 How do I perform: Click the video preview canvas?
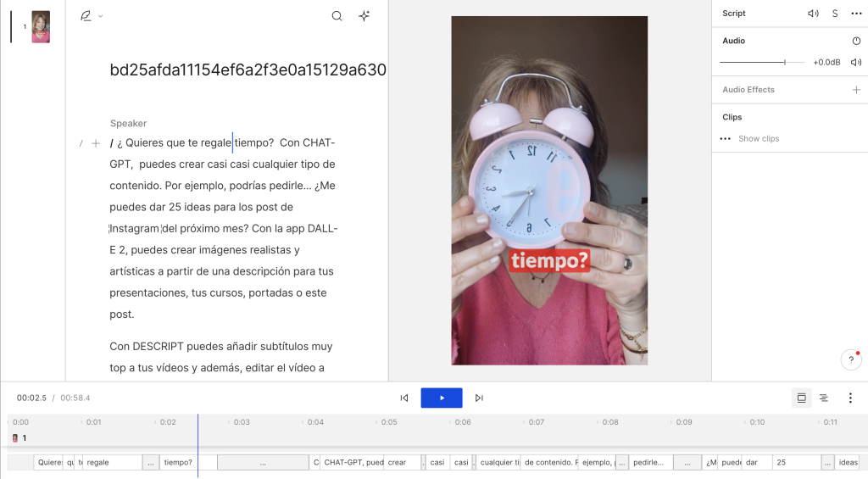[549, 190]
